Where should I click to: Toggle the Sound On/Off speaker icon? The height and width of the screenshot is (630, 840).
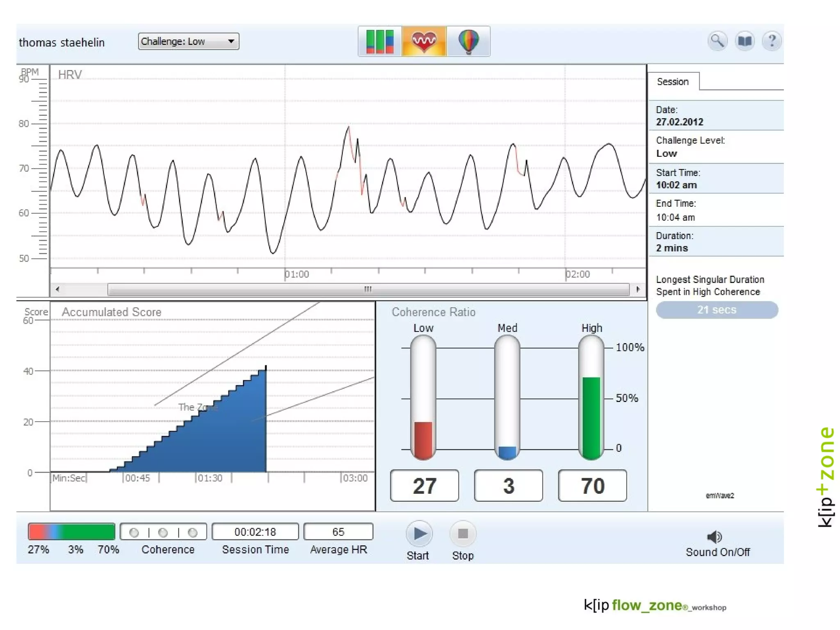click(714, 537)
